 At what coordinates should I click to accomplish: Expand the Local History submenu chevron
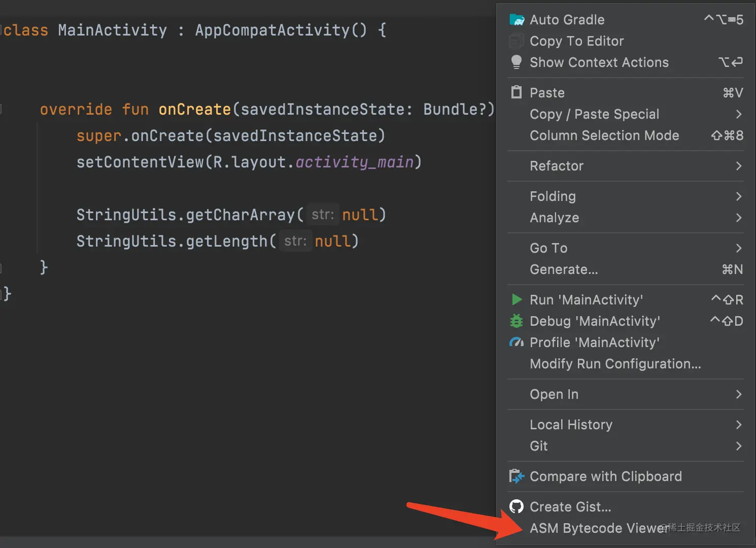click(x=738, y=425)
